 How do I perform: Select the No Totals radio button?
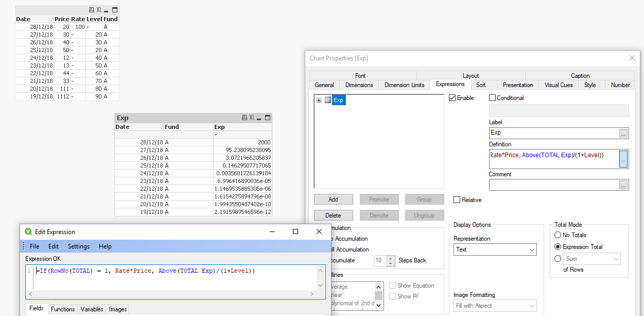(558, 235)
